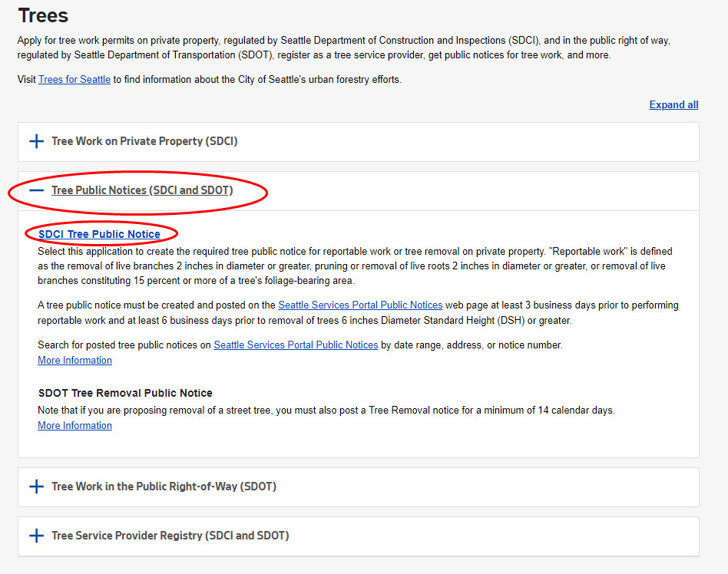Expand Tree Work on Private Property (SDCI) section title
The image size is (728, 574).
(x=144, y=141)
